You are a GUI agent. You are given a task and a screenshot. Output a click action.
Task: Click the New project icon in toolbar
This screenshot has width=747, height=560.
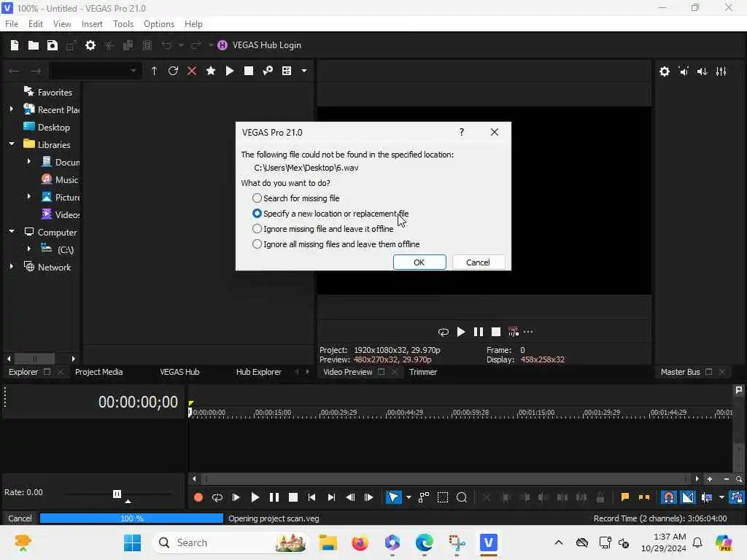(15, 45)
